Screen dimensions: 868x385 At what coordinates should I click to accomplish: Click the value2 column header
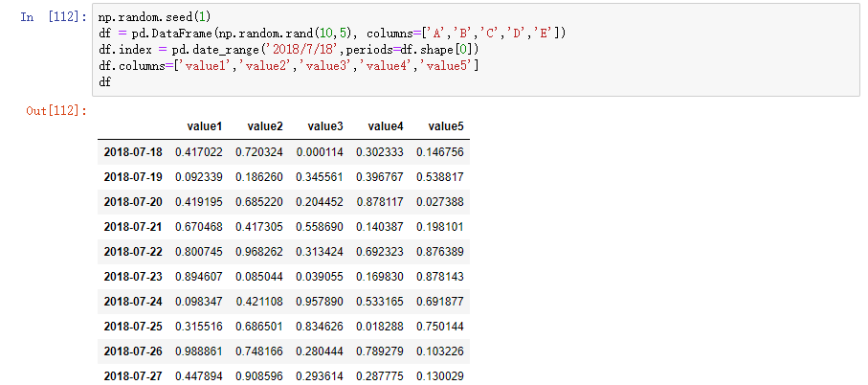[x=264, y=126]
